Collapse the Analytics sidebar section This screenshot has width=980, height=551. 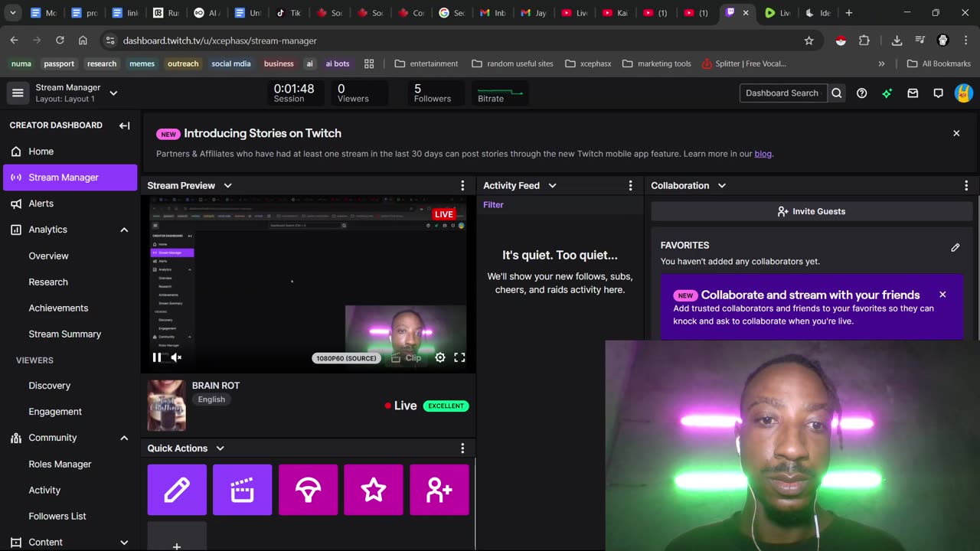click(x=124, y=230)
